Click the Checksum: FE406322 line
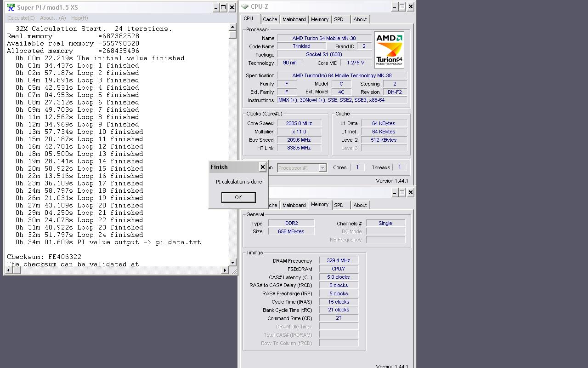 pos(44,257)
